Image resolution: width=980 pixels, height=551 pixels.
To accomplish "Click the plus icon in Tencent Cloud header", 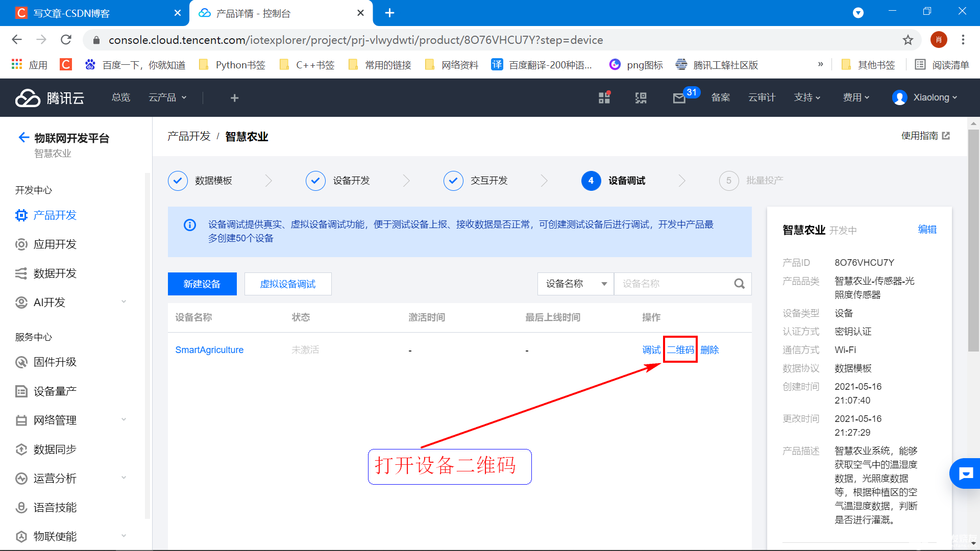I will point(234,97).
